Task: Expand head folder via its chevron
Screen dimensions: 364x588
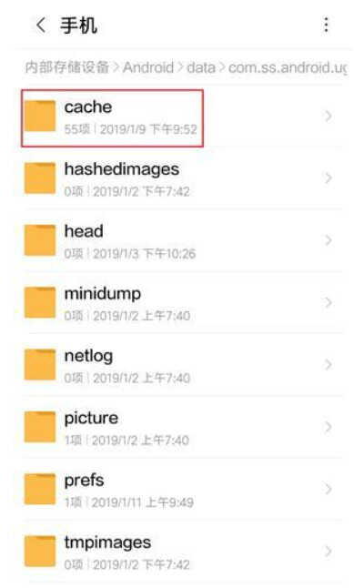Action: [x=329, y=240]
